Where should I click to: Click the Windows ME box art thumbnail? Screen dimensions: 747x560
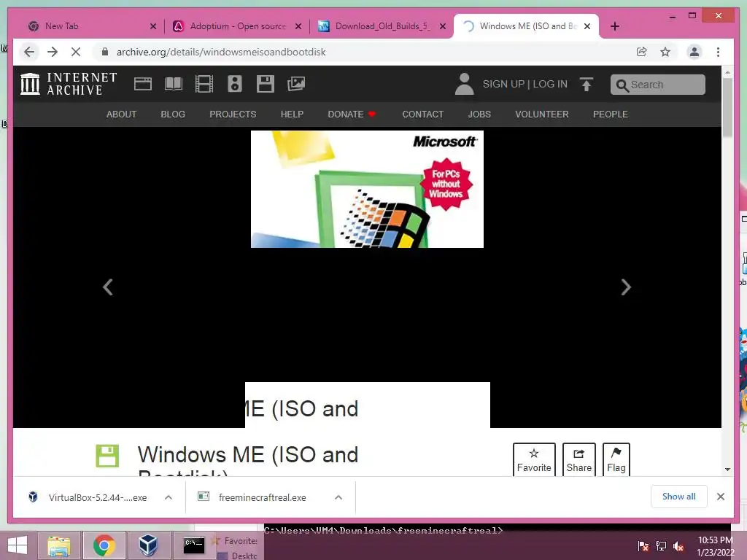pyautogui.click(x=368, y=189)
